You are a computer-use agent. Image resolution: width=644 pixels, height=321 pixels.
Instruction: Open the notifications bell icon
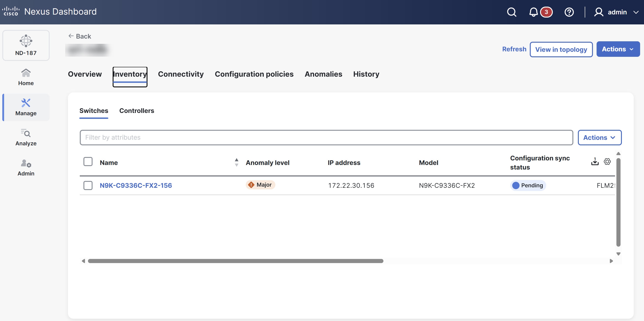533,12
